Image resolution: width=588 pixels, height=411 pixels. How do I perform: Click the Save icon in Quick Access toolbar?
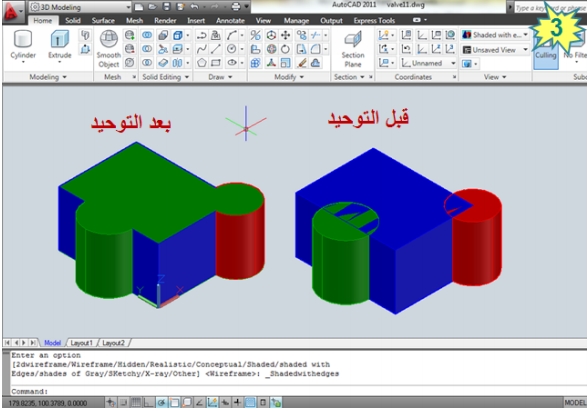tap(166, 7)
